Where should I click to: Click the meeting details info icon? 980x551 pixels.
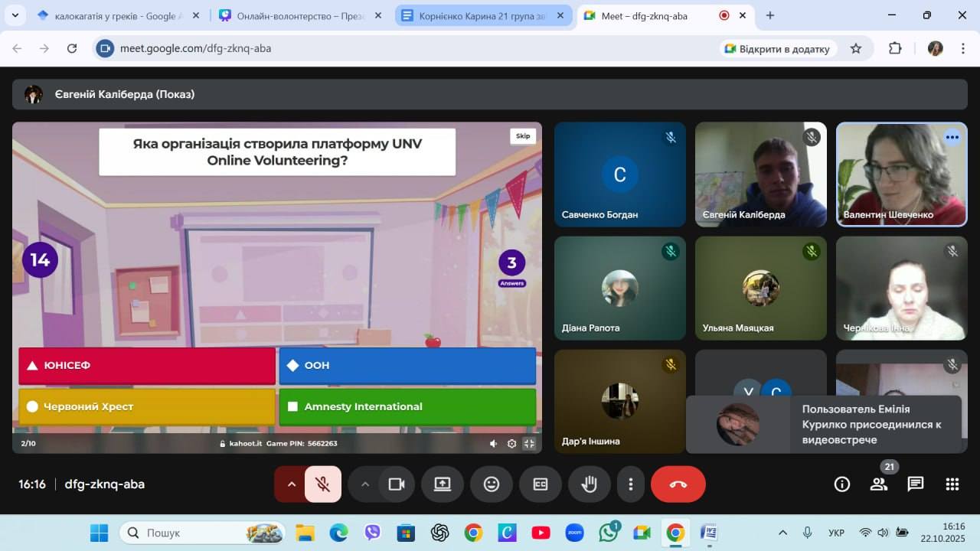841,484
